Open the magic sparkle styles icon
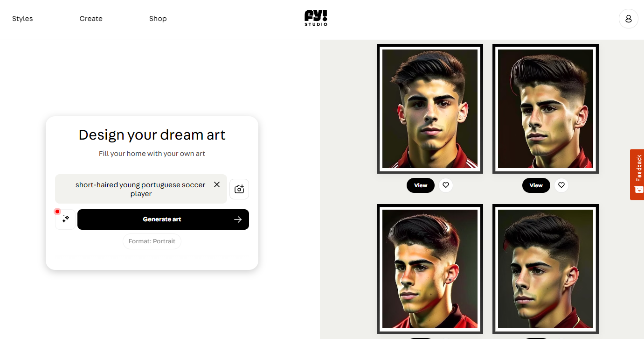 [x=65, y=219]
